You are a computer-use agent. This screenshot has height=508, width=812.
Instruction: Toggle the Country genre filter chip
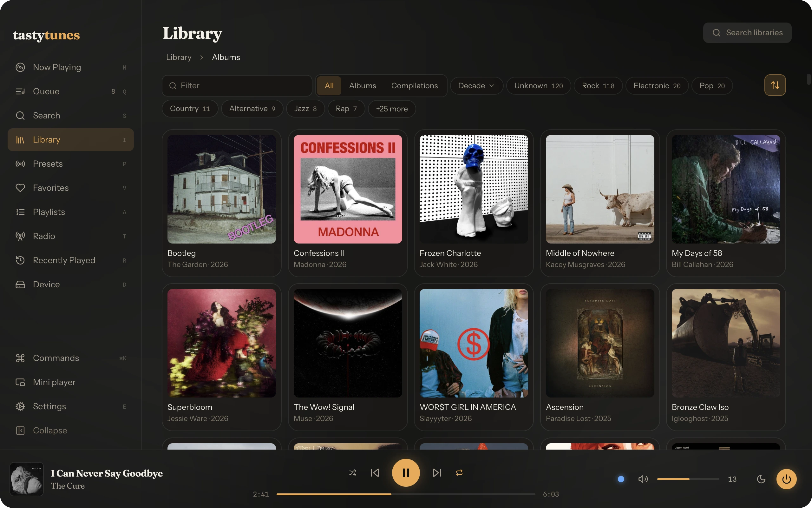tap(190, 109)
